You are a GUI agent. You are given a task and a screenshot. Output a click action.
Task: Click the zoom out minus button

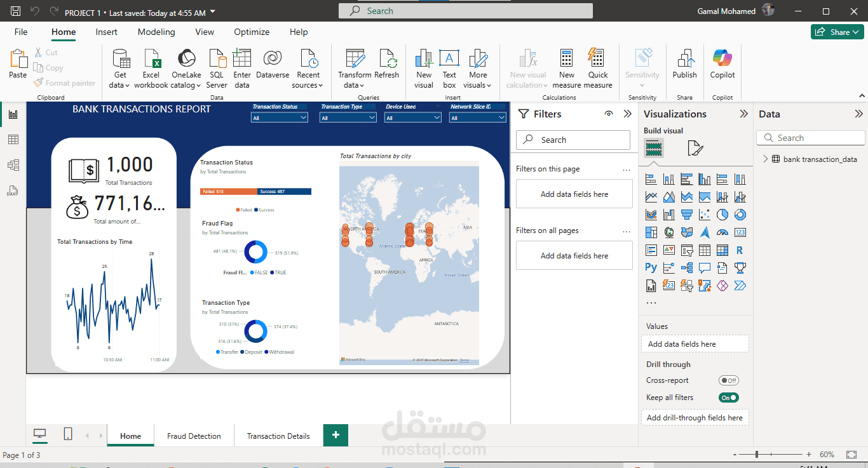(735, 455)
